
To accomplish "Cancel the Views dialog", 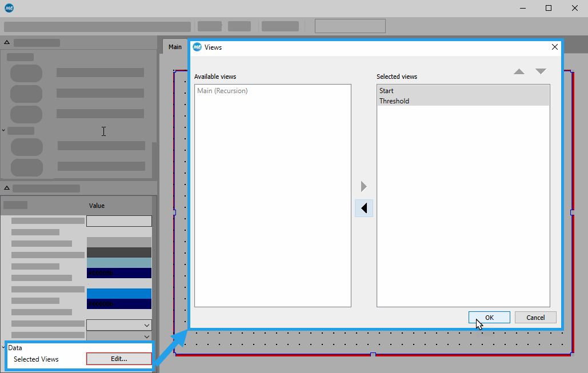I will 535,318.
